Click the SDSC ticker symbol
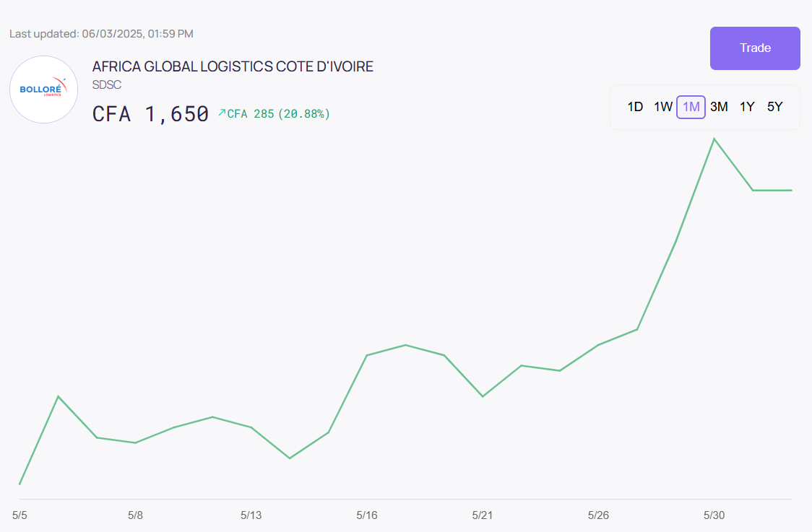This screenshot has height=532, width=812. (107, 85)
